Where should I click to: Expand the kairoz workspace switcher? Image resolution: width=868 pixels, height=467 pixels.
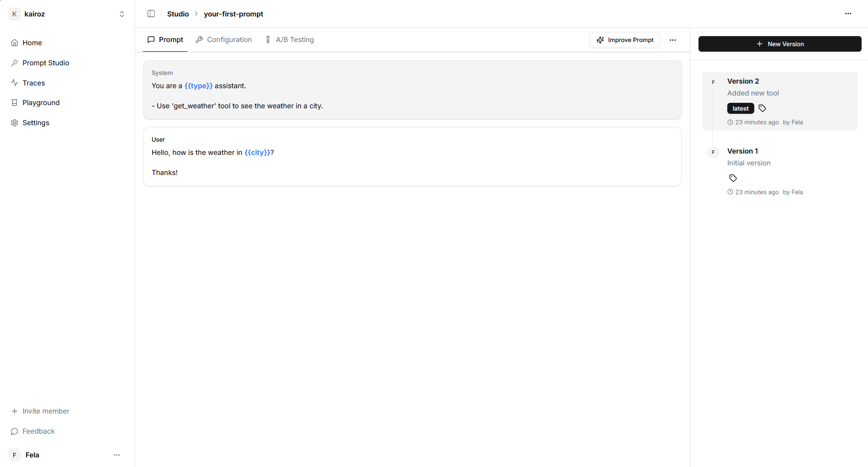tap(122, 14)
